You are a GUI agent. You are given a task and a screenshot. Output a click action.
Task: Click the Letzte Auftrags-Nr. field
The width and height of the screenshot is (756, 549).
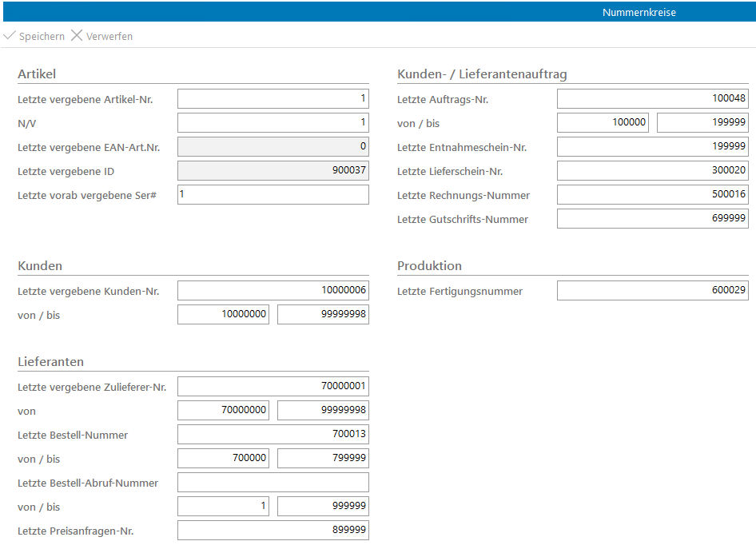pos(652,99)
